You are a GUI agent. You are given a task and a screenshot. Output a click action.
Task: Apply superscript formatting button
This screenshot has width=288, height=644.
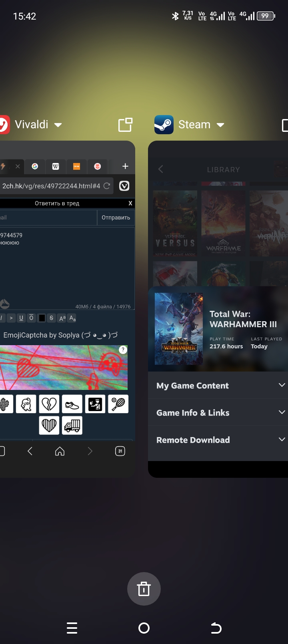62,318
